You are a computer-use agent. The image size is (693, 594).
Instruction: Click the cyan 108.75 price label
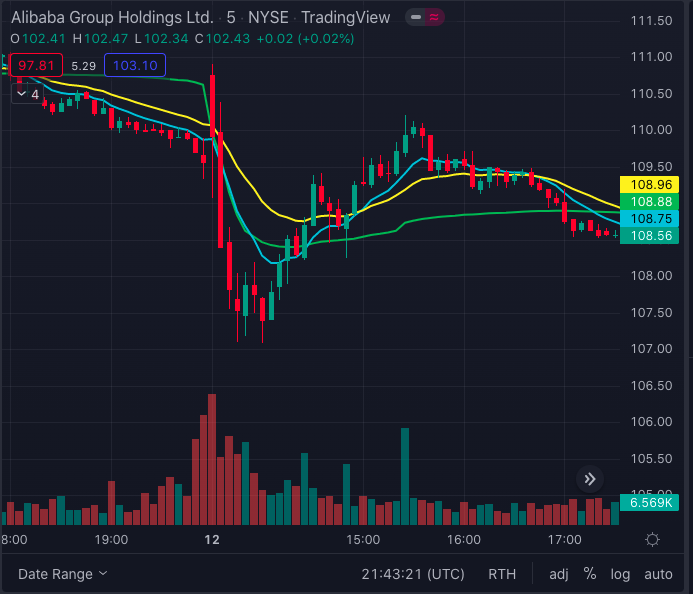point(649,218)
